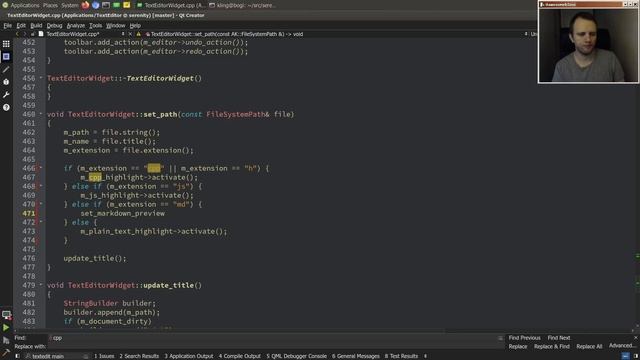Close the TextEditorWidget.cpp document

tap(130, 34)
